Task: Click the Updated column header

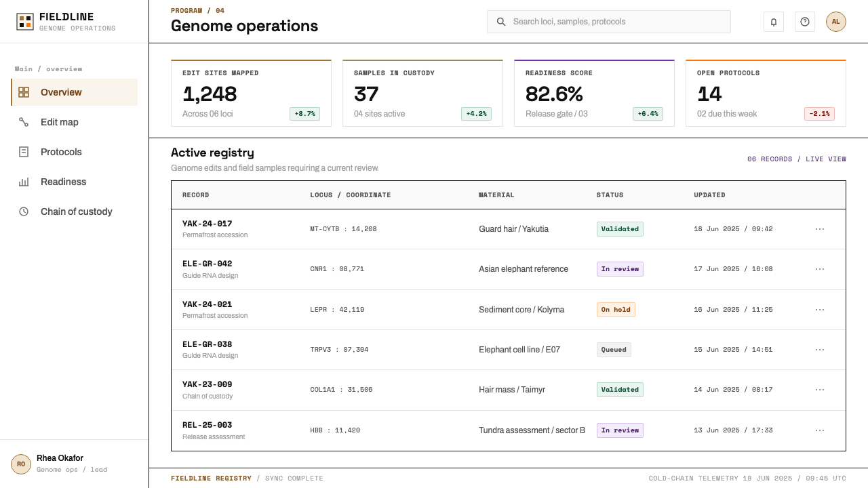Action: (709, 195)
